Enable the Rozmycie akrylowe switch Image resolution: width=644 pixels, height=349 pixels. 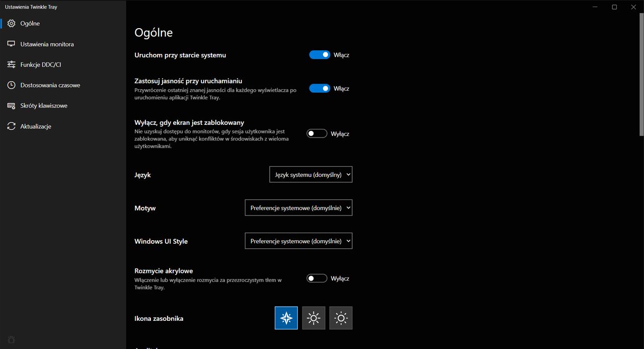(x=317, y=278)
